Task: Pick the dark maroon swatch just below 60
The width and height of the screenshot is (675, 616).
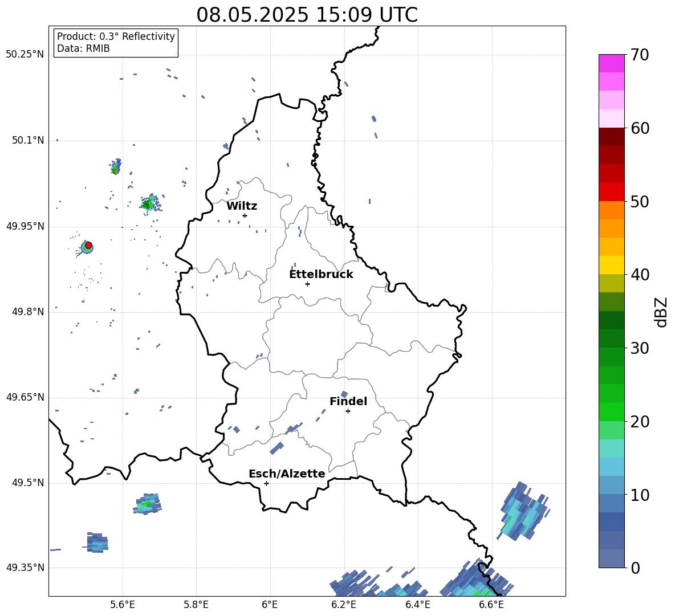Action: coord(612,137)
